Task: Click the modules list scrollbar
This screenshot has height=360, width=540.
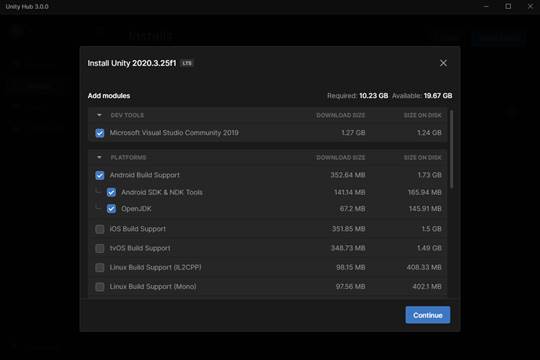Action: tap(451, 149)
